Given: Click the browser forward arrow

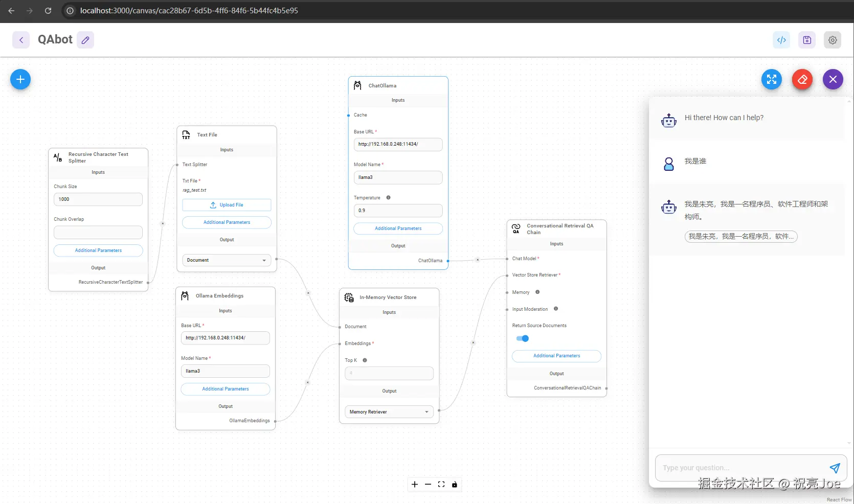Looking at the screenshot, I should click(30, 11).
